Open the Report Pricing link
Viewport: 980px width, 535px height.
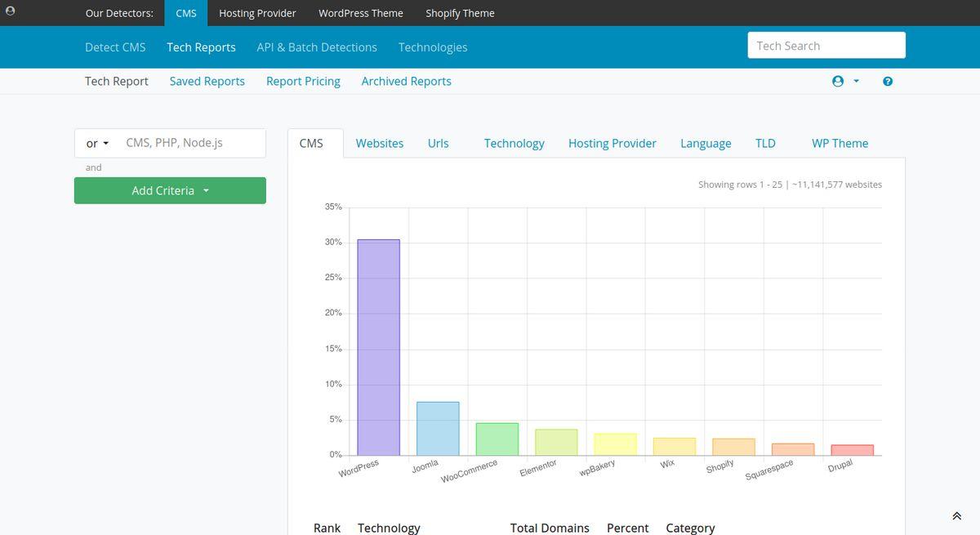pyautogui.click(x=303, y=81)
